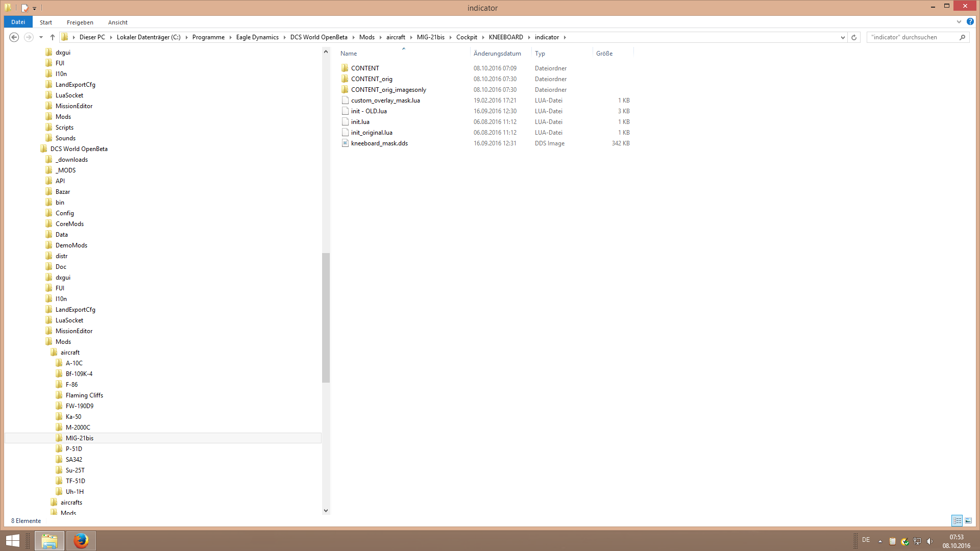Image resolution: width=980 pixels, height=551 pixels.
Task: Open the Datei menu tab
Action: [x=18, y=22]
